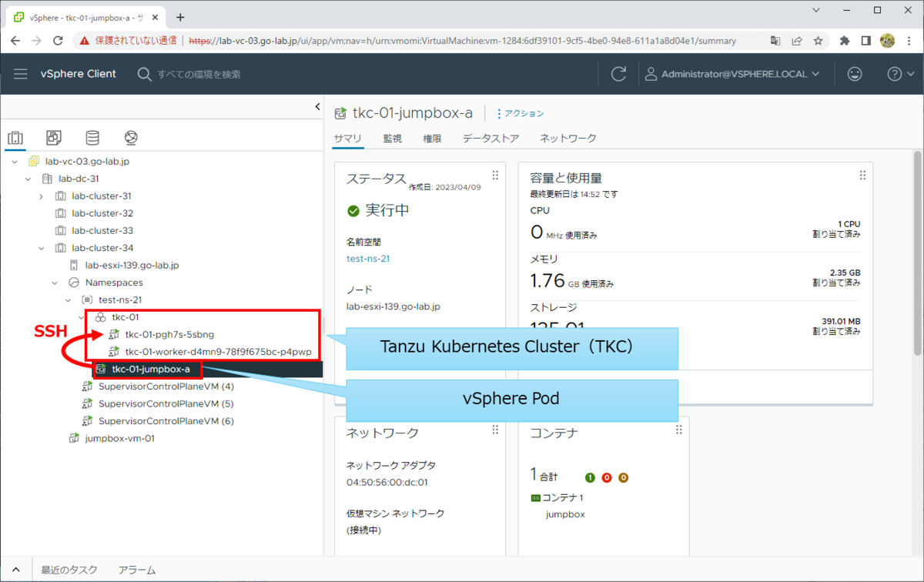924x582 pixels.
Task: Select SupervisorControlPlaneVM (4)
Action: point(166,386)
